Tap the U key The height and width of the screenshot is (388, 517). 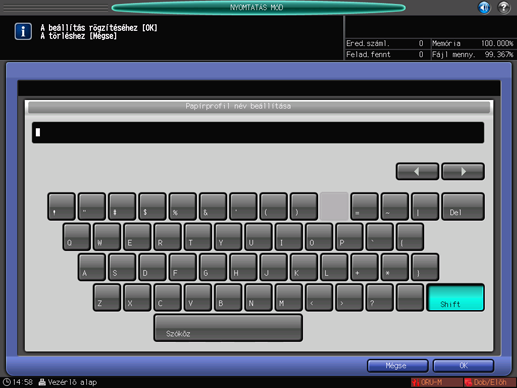click(x=259, y=237)
